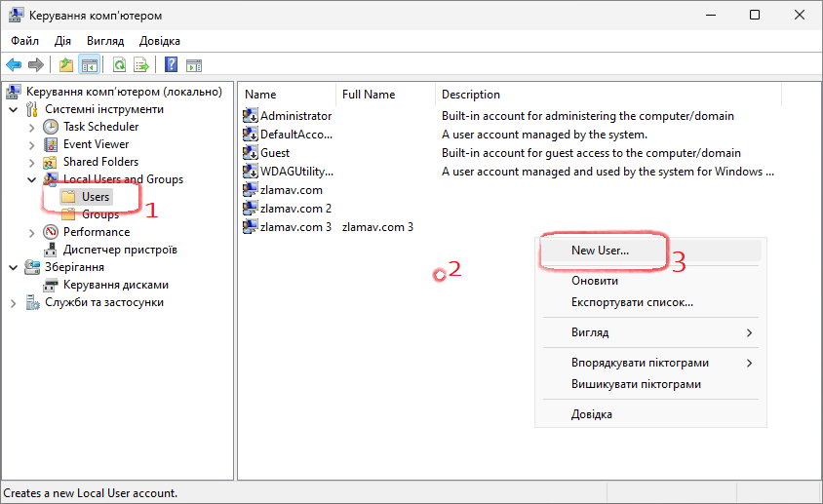Select the Groups folder in tree

coord(99,214)
